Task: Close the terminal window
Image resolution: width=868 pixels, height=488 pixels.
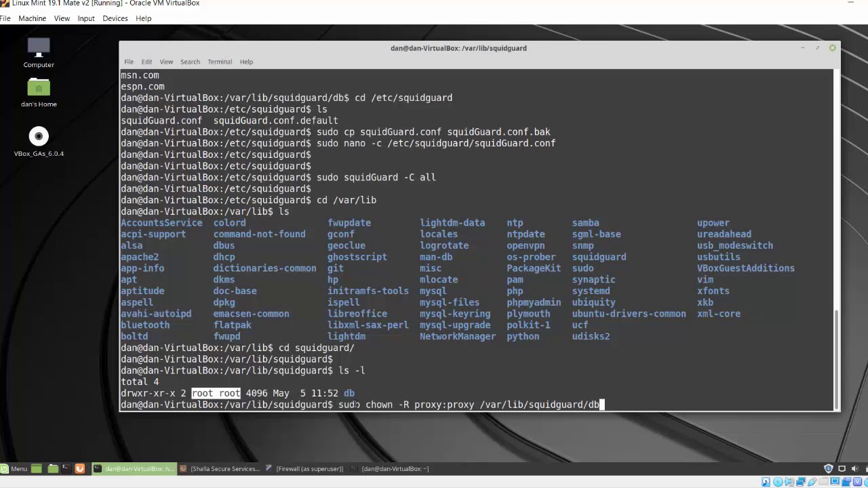Action: click(x=832, y=48)
